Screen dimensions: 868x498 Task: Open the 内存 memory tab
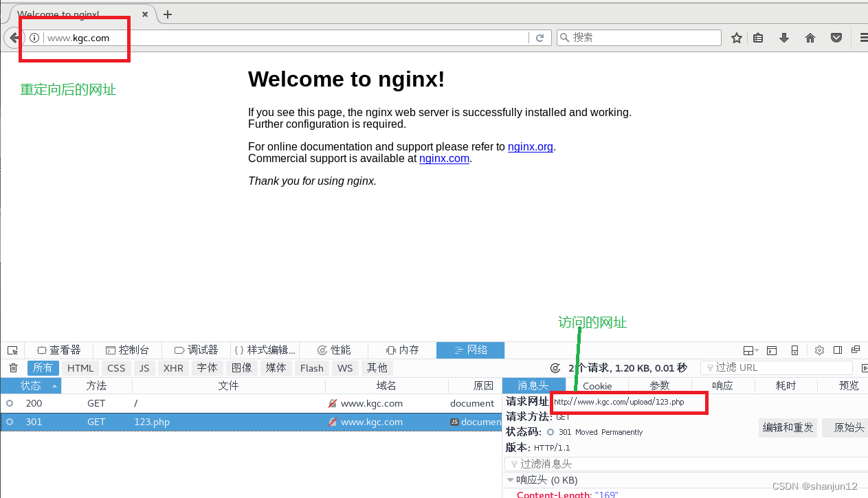402,350
